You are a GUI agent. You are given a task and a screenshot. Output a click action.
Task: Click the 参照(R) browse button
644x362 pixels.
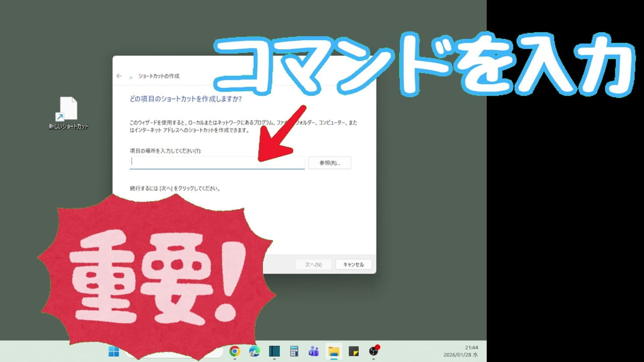coord(331,162)
